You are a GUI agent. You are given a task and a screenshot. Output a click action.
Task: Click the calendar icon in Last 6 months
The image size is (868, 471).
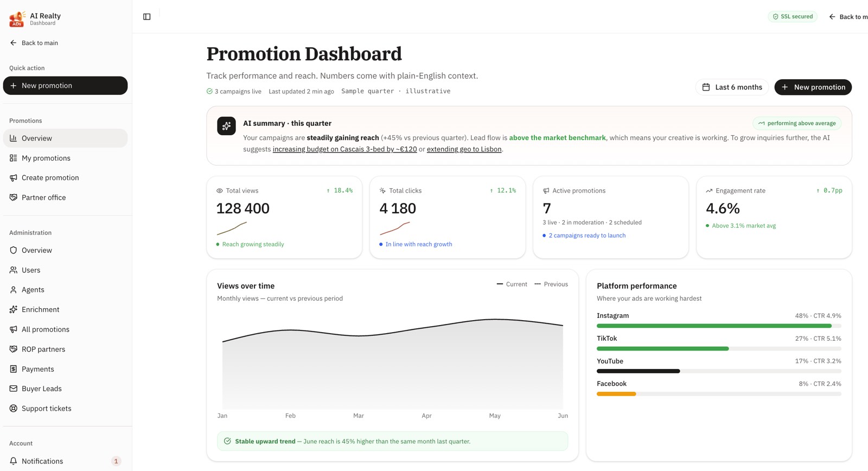pos(706,87)
